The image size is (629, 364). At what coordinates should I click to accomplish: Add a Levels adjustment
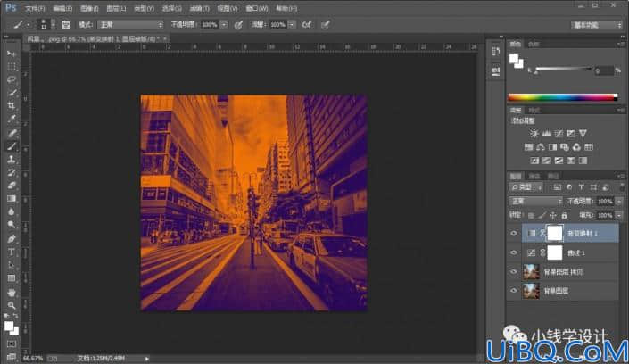[546, 133]
